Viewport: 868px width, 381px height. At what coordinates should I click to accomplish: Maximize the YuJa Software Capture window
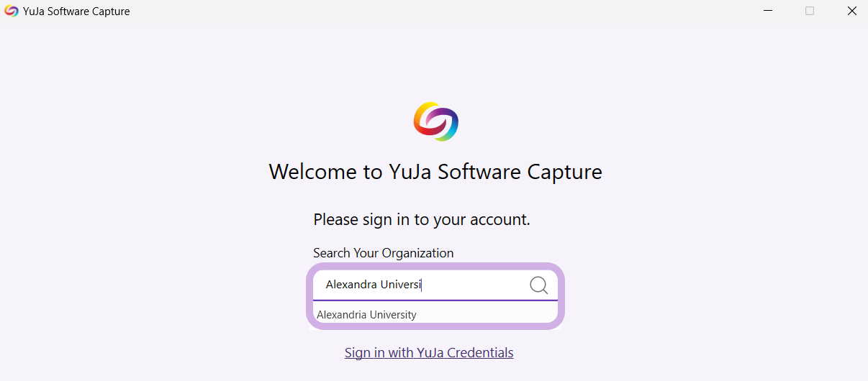(x=810, y=12)
